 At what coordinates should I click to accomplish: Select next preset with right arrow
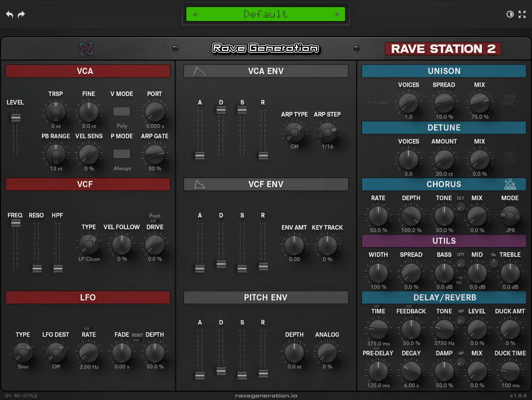[x=338, y=14]
